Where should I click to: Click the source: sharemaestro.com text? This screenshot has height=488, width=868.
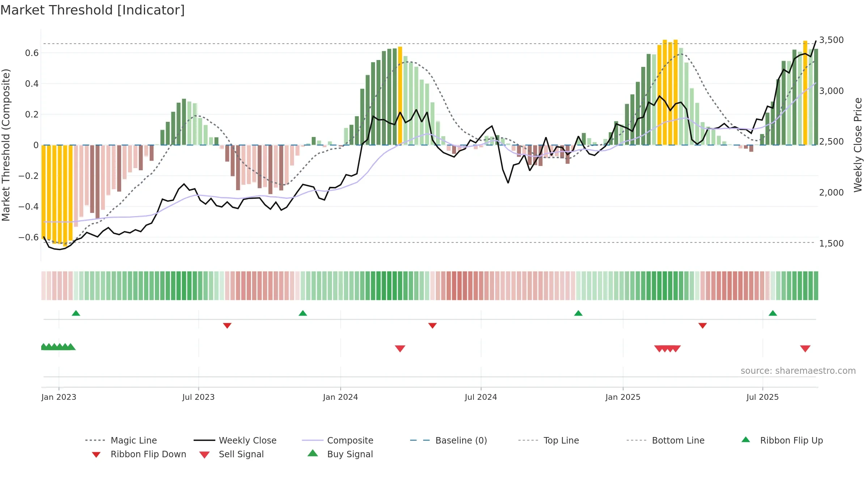[798, 371]
